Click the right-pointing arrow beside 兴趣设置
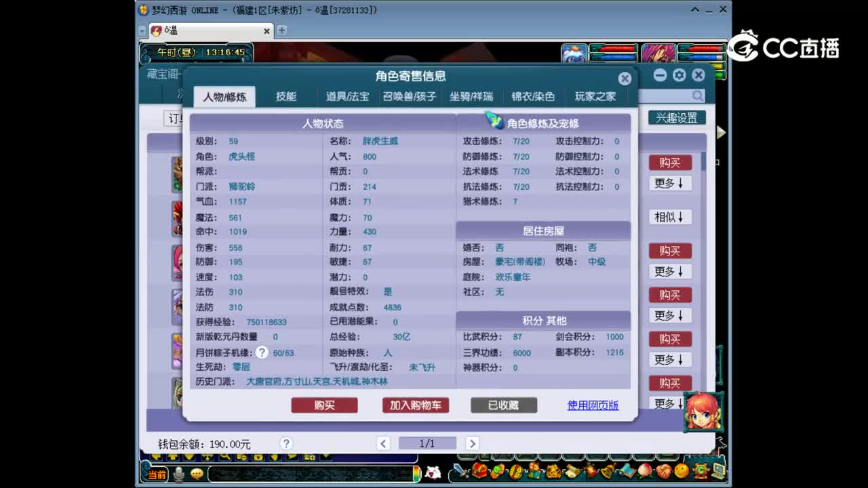 721,133
